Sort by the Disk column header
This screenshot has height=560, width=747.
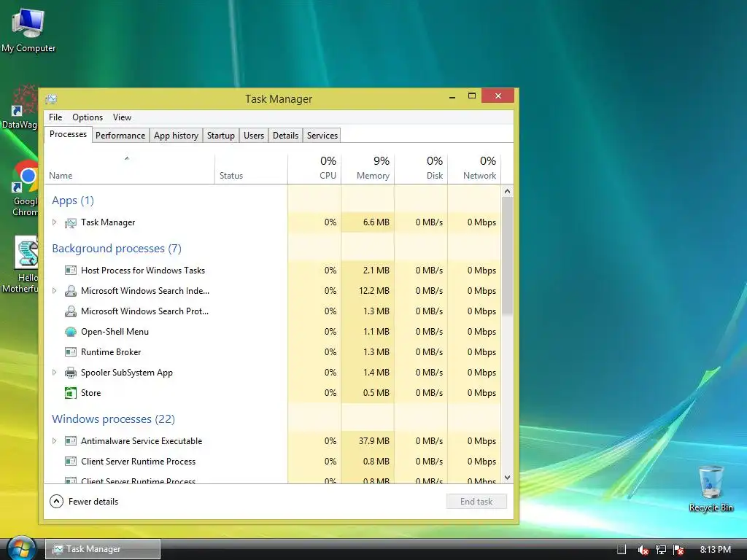421,168
